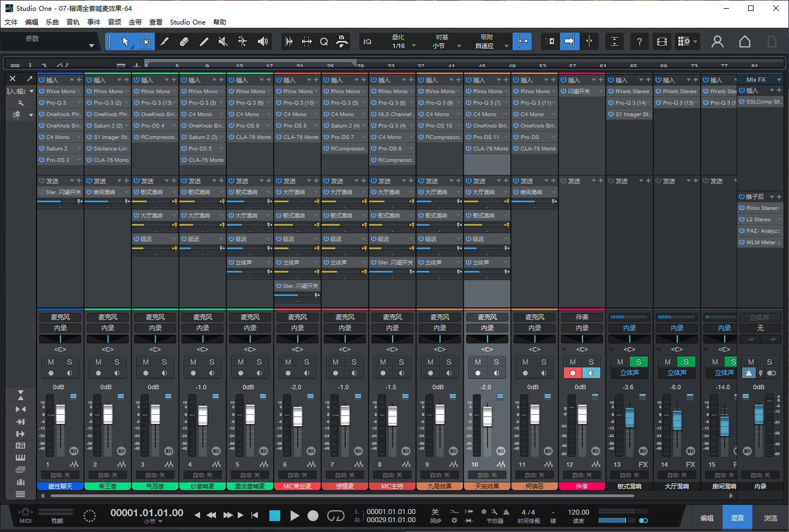Click 麦克风 input on channel 1

[60, 317]
